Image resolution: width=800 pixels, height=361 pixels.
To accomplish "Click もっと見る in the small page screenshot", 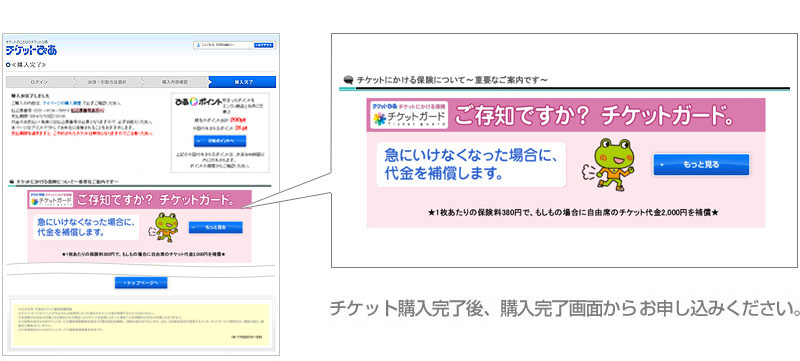I will coord(215,227).
